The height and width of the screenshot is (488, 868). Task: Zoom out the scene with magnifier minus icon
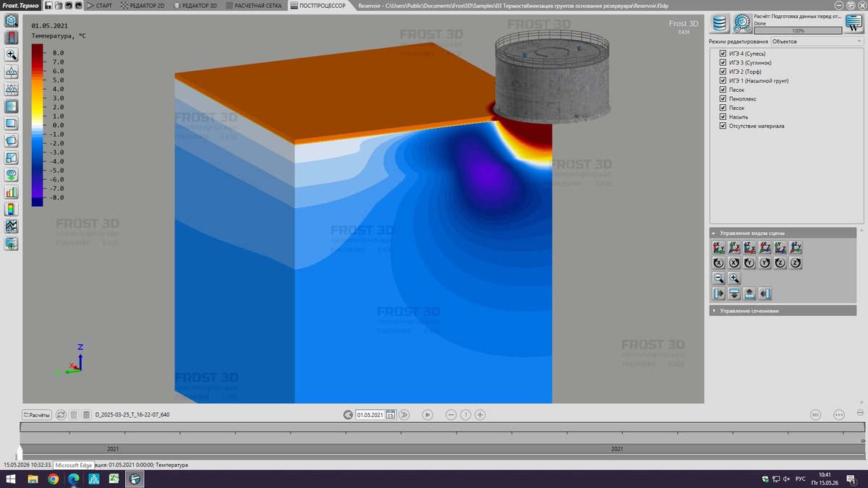(x=719, y=278)
